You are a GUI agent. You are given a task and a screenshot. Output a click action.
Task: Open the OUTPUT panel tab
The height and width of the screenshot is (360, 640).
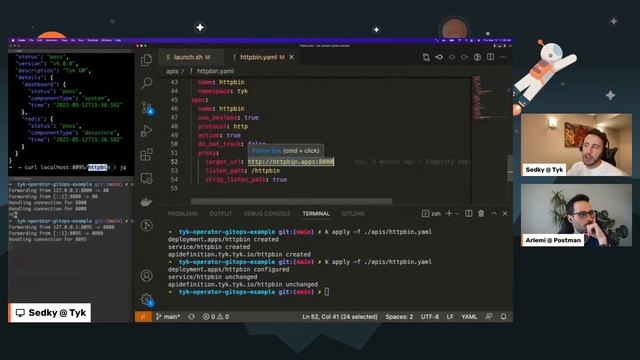pyautogui.click(x=220, y=214)
